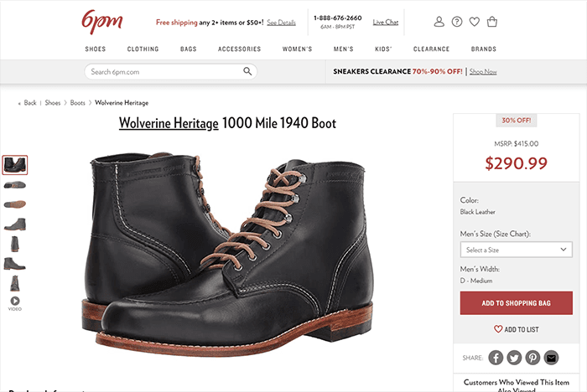Click the Black Leather color text
Screen dimensions: 587x392
(x=478, y=212)
